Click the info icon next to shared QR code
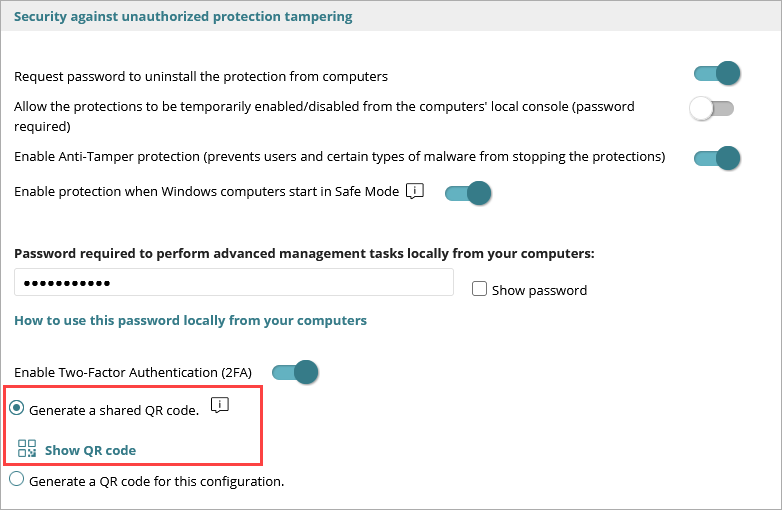Viewport: 782px width, 510px height. pos(220,406)
